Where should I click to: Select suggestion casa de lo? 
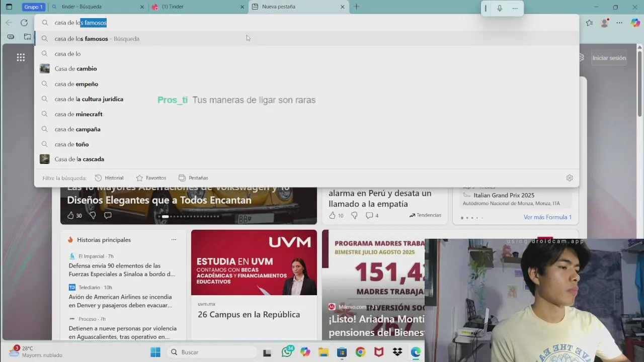tap(306, 54)
